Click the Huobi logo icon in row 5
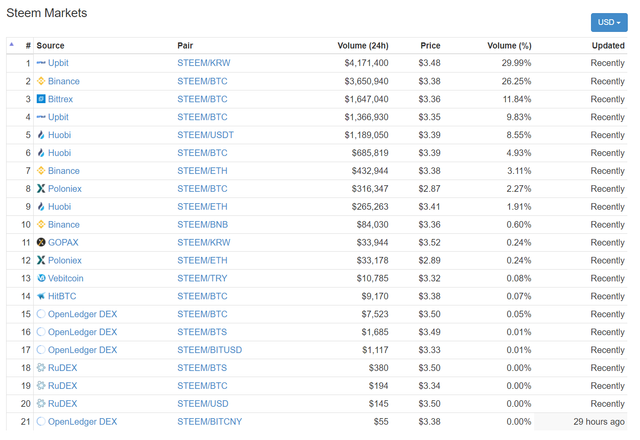Screen dimensions: 640x440 [x=41, y=135]
